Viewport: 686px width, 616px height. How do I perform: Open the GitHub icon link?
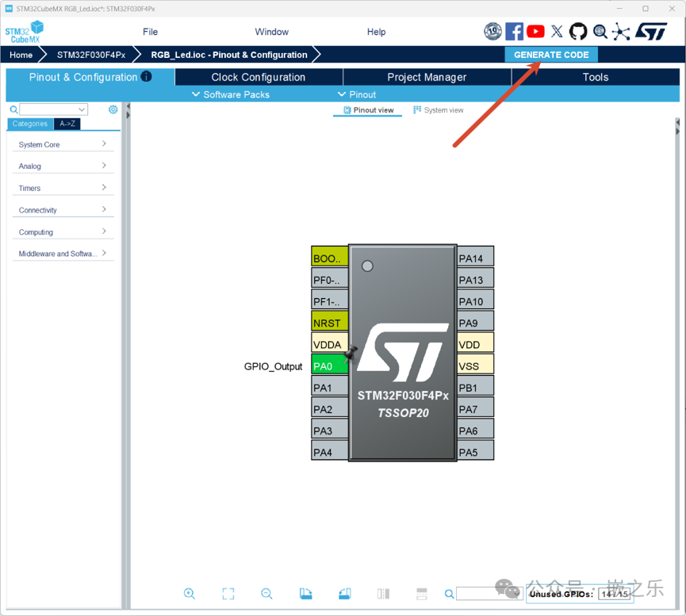[578, 32]
